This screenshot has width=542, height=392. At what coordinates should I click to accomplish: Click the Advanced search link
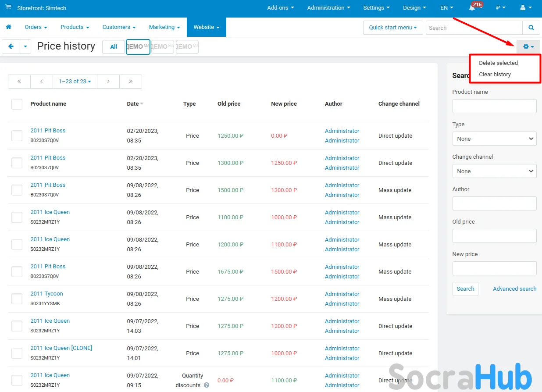pos(514,289)
